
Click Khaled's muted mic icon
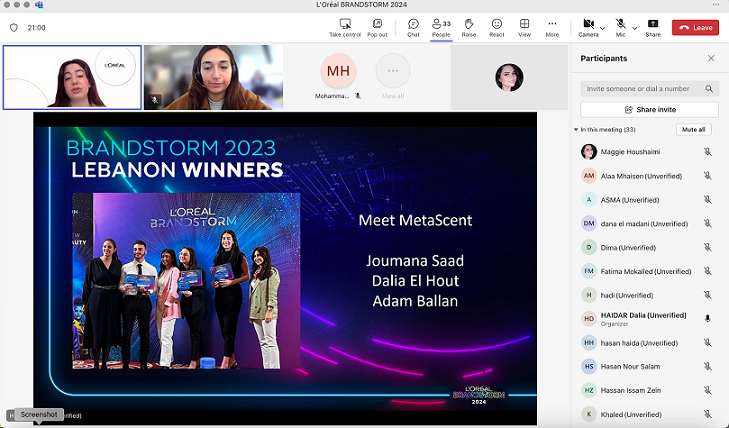[708, 414]
